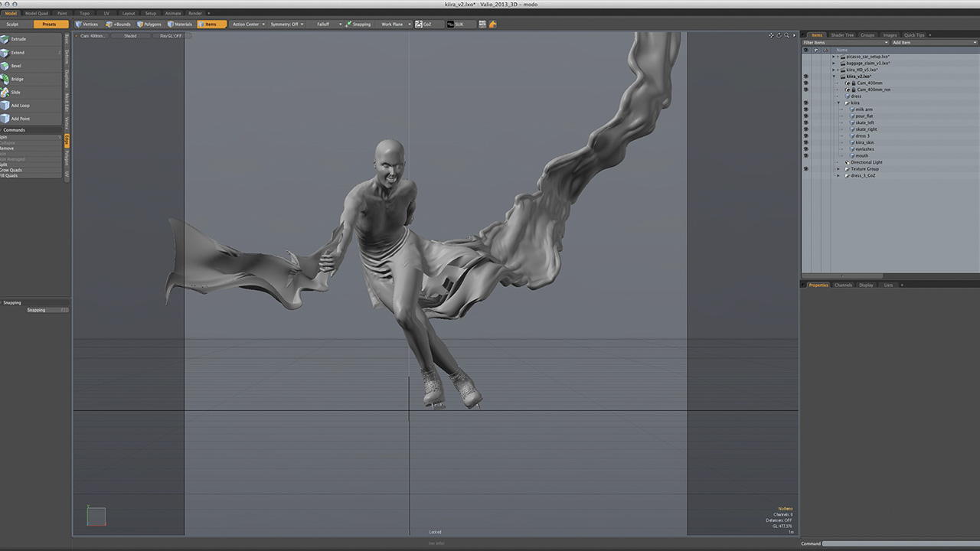Click the Shaded viewport style button
980x551 pixels.
point(130,36)
